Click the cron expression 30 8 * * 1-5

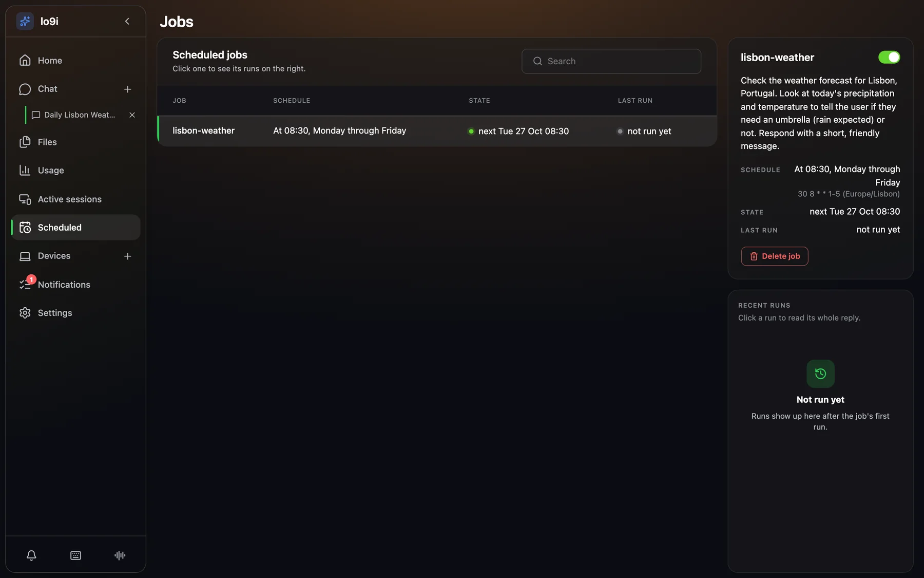pyautogui.click(x=849, y=194)
